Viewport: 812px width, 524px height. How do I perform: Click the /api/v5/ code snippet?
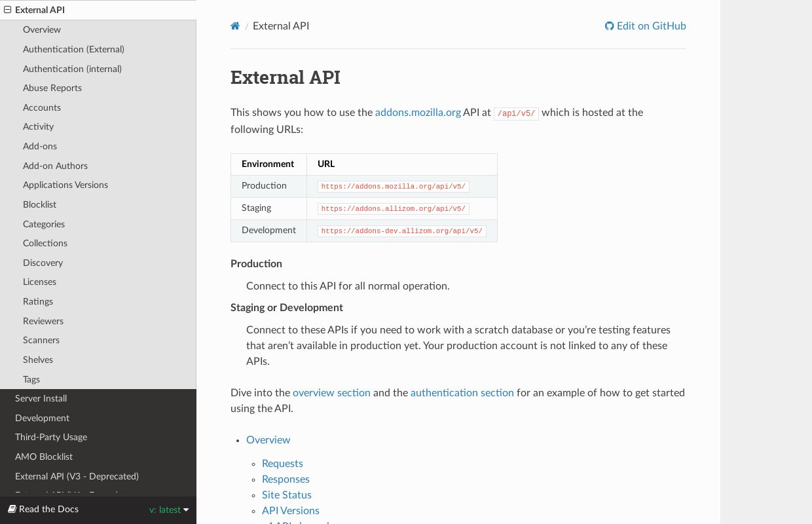coord(516,113)
